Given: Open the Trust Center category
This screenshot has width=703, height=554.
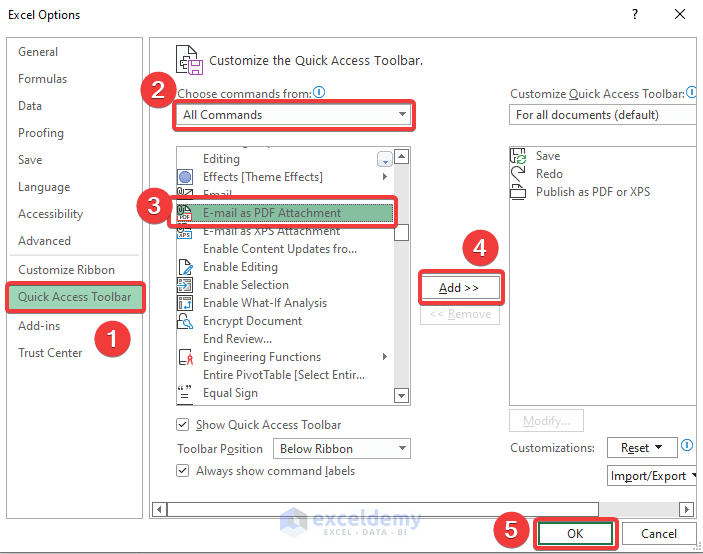Looking at the screenshot, I should [x=50, y=353].
